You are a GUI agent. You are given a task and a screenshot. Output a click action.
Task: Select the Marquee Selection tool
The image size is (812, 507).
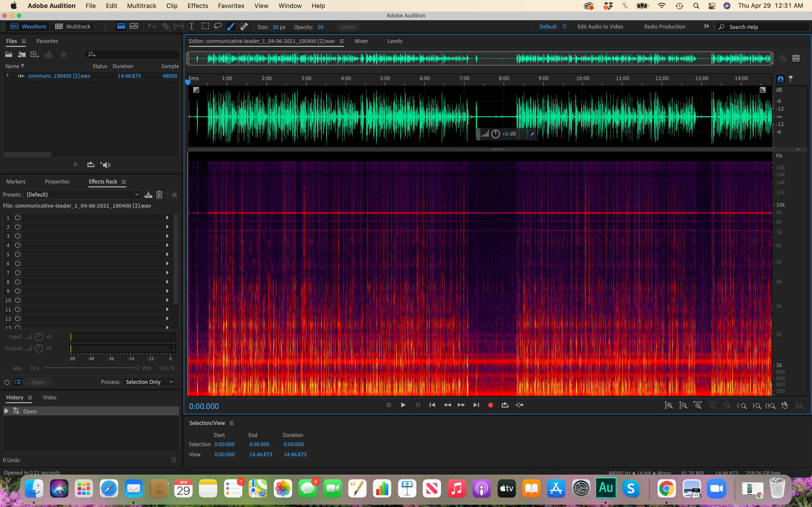tap(205, 27)
